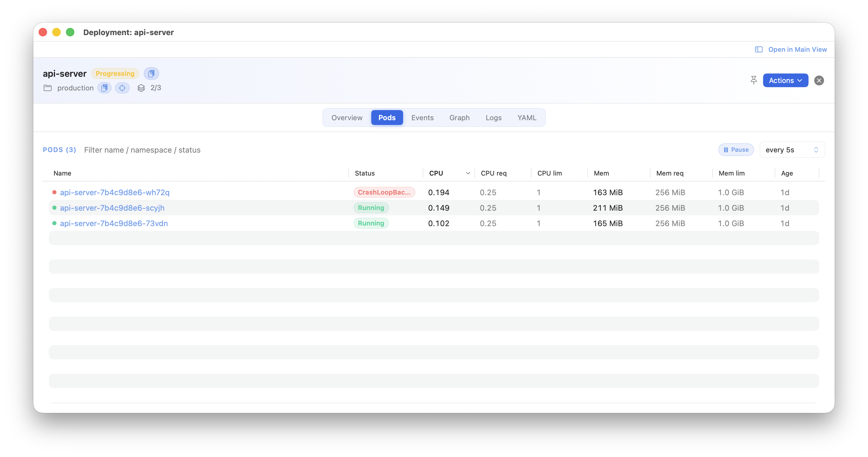Sort by CPU lim column header
The height and width of the screenshot is (457, 868).
(x=550, y=173)
